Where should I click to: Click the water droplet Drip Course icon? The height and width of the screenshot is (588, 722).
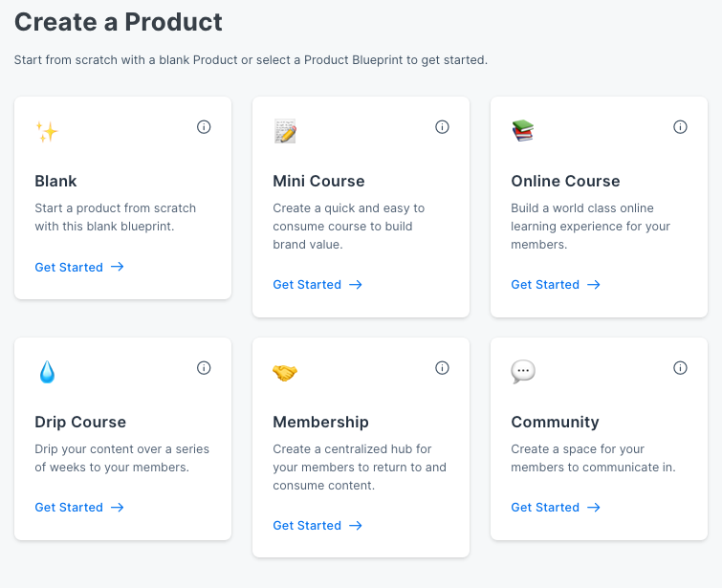coord(46,372)
